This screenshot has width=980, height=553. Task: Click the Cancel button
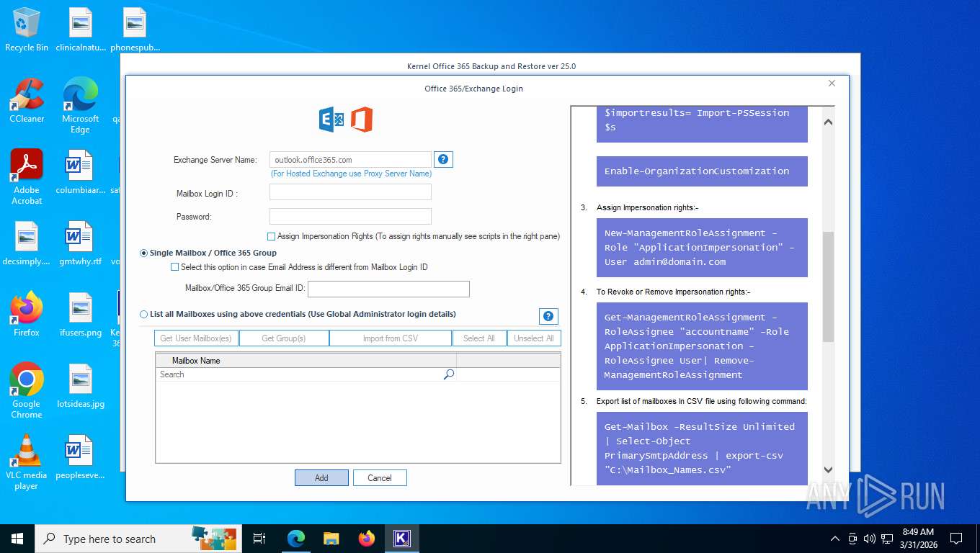click(380, 477)
